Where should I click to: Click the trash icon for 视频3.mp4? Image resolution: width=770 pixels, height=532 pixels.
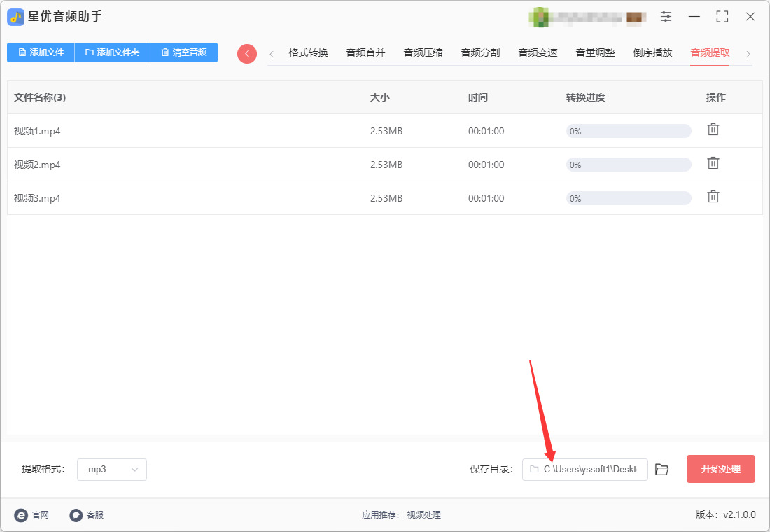(713, 197)
